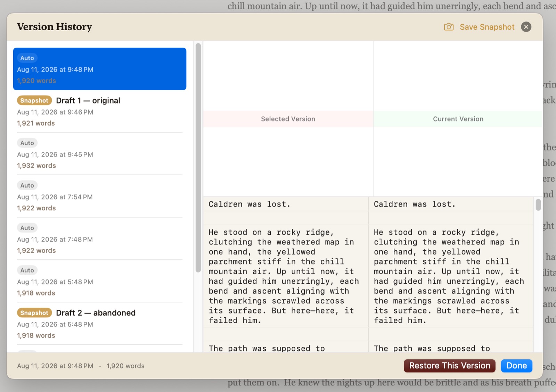Click "Caldren was lost." in Current Version
Image resolution: width=556 pixels, height=392 pixels.
coord(414,204)
